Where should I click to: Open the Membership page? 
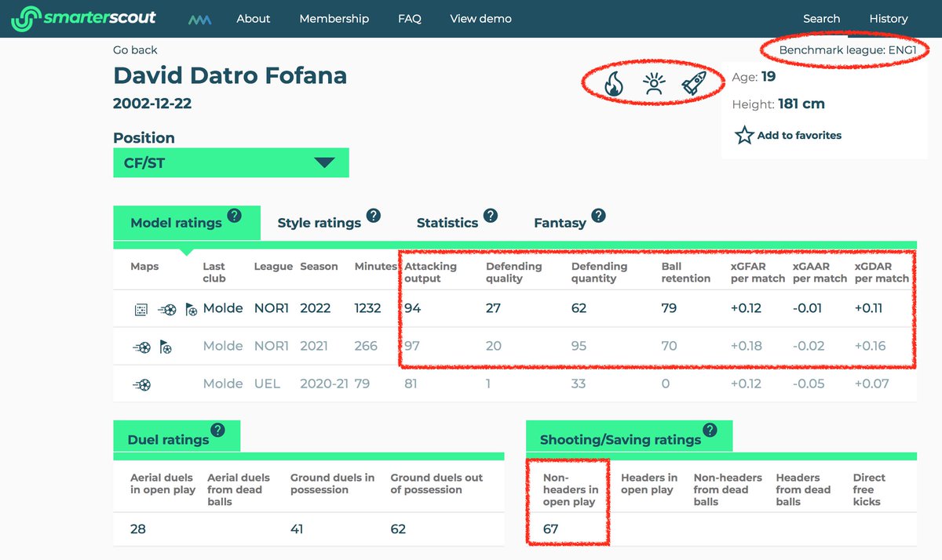point(334,19)
